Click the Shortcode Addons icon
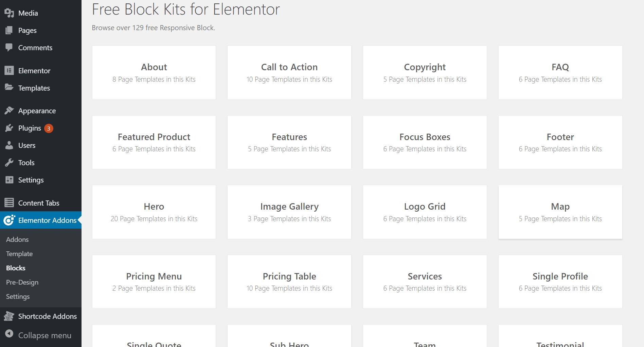The height and width of the screenshot is (347, 644). 9,316
